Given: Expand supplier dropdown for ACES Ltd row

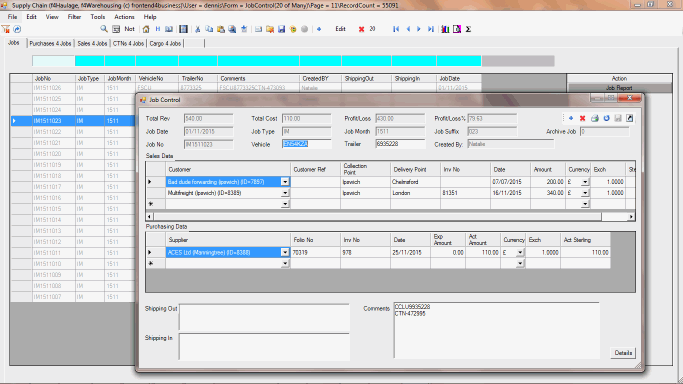Looking at the screenshot, I should coord(285,253).
